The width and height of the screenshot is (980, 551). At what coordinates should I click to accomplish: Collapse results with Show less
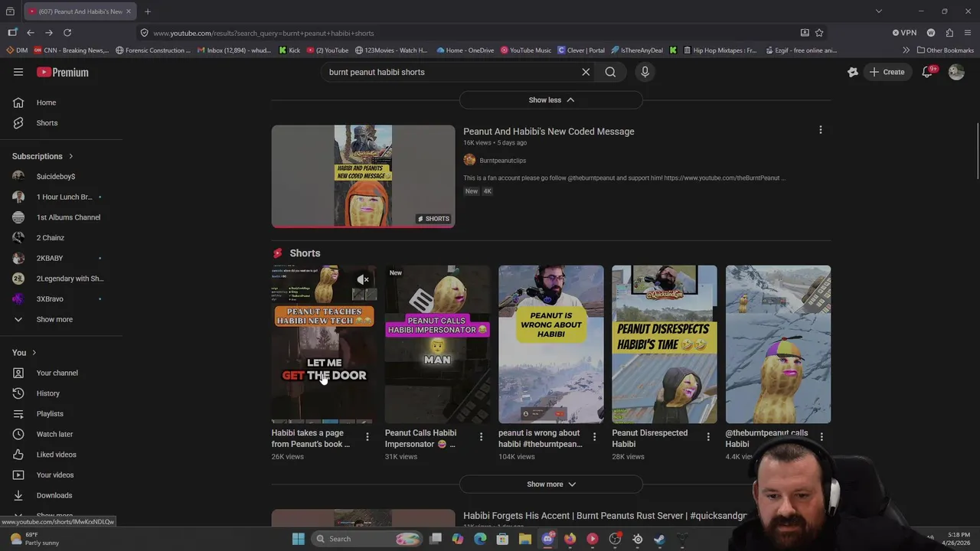551,100
